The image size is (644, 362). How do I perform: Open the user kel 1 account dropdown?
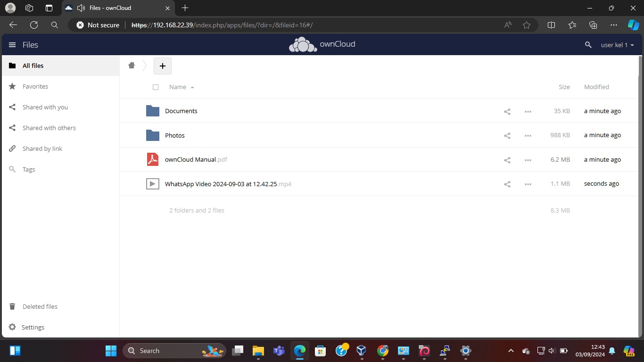[617, 45]
